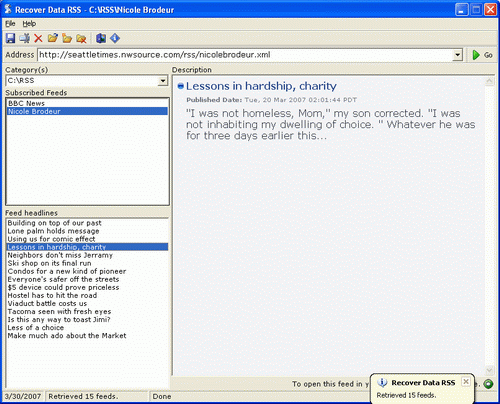Click inside the Address URL field
The width and height of the screenshot is (500, 404).
pyautogui.click(x=245, y=55)
